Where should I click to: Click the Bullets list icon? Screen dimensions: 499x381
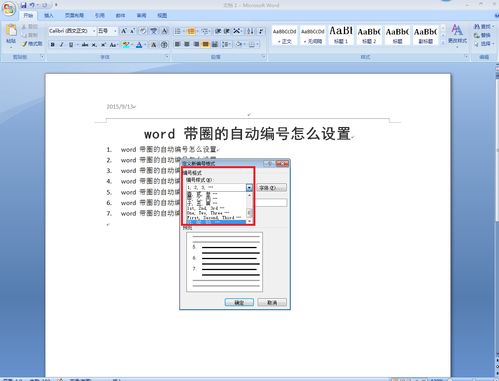click(178, 31)
